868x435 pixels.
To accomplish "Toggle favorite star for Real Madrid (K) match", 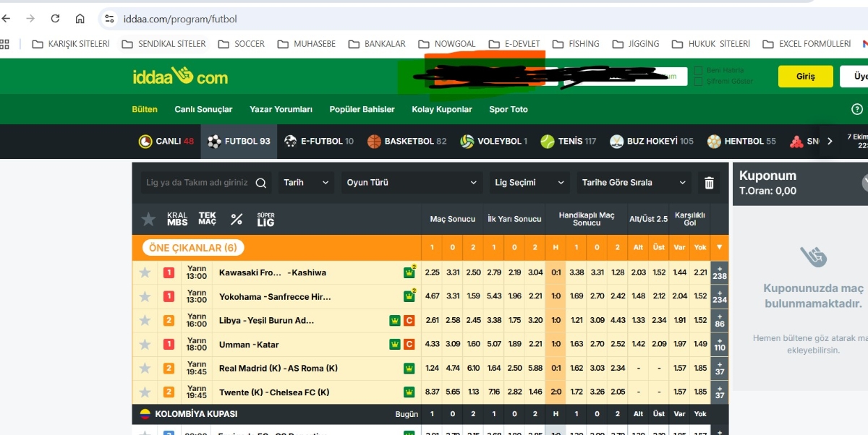I will (145, 369).
